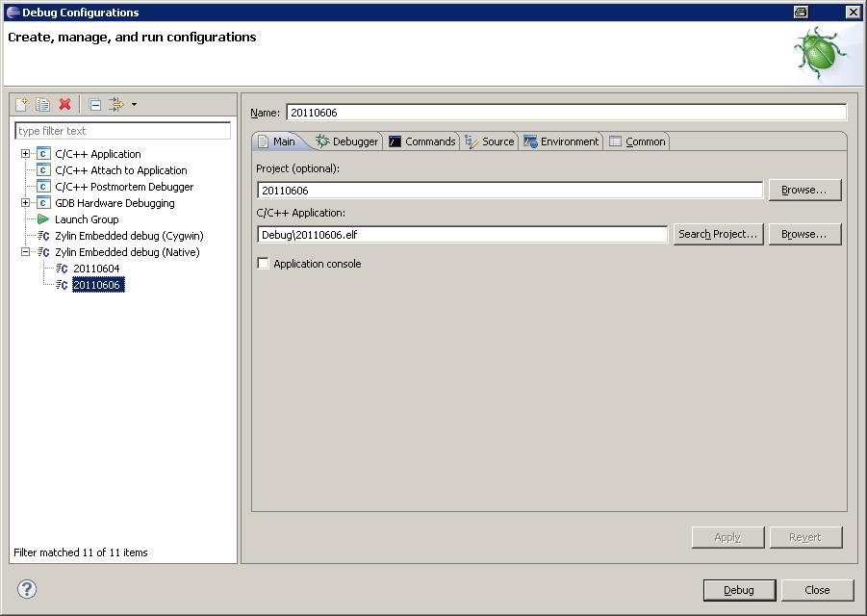Image resolution: width=867 pixels, height=616 pixels.
Task: Click the filter launch configurations icon
Action: pos(116,104)
